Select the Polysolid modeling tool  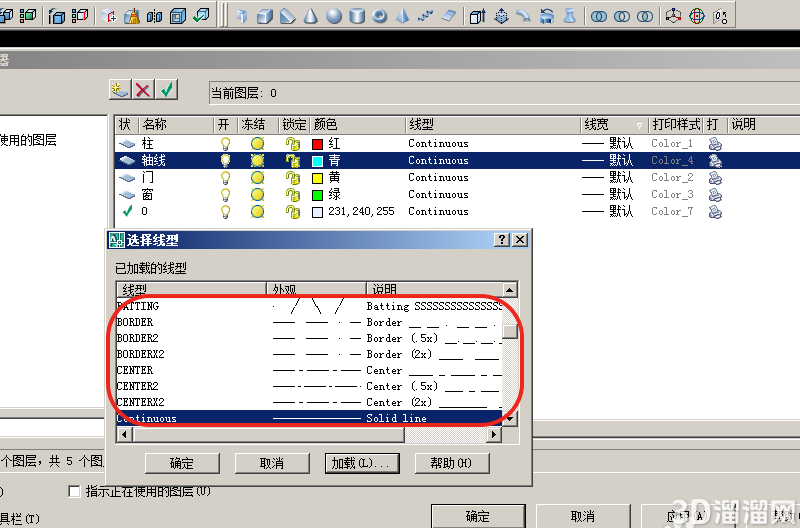[242, 16]
